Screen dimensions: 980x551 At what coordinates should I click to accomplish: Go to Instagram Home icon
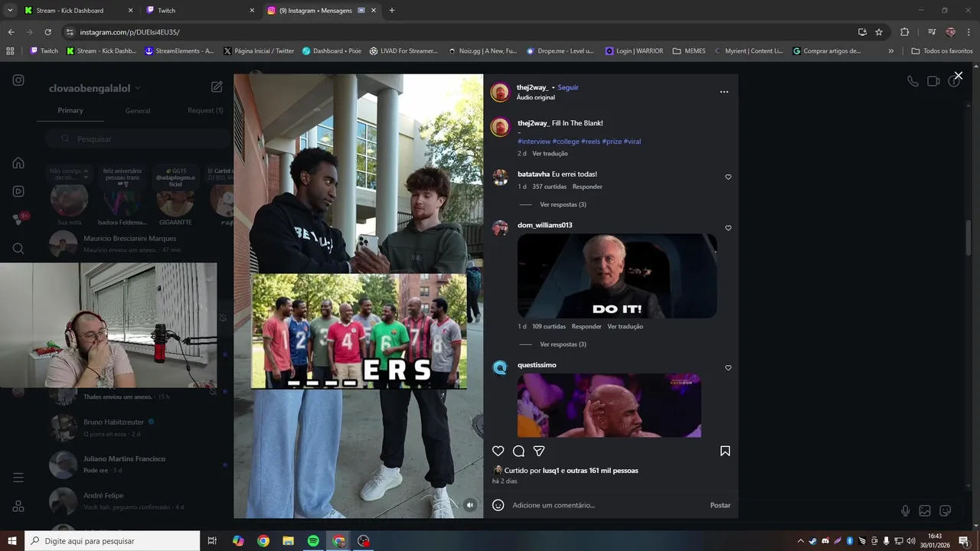(18, 163)
